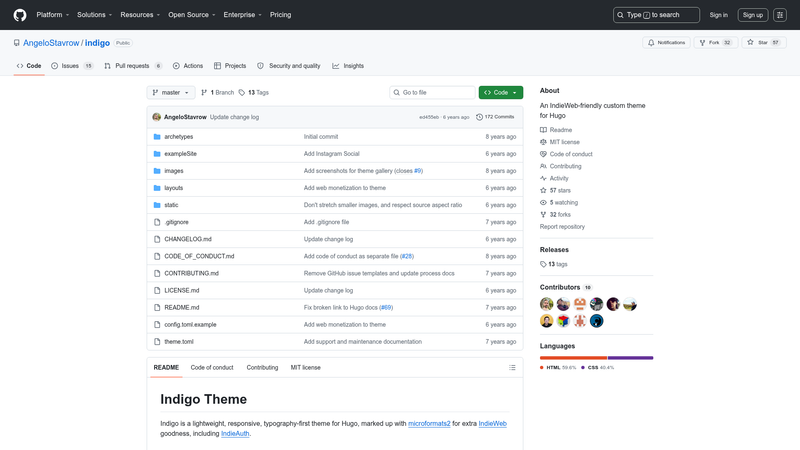
Task: Click the Readme book icon in About
Action: (543, 130)
